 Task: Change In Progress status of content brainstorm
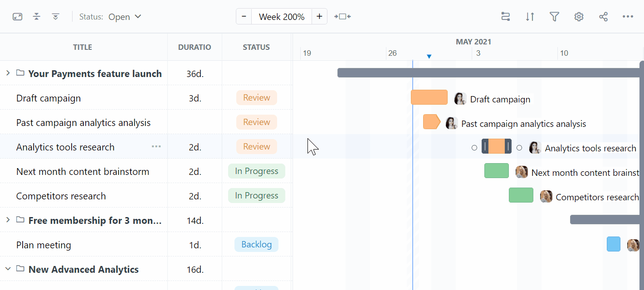(257, 171)
